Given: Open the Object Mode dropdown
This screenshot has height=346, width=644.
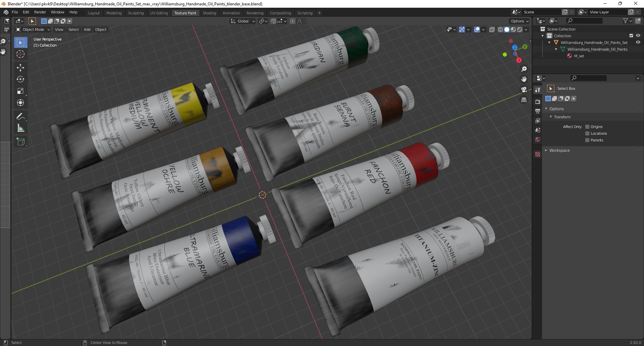Looking at the screenshot, I should pyautogui.click(x=33, y=30).
